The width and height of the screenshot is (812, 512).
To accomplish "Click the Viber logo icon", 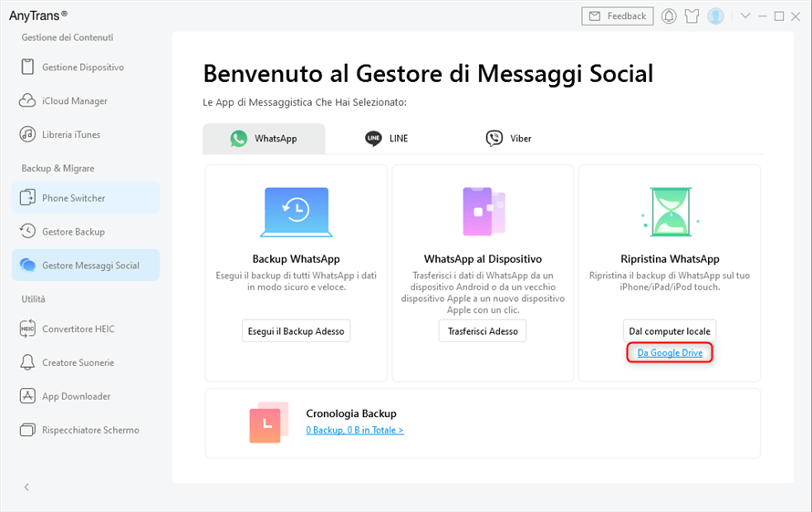I will (494, 139).
